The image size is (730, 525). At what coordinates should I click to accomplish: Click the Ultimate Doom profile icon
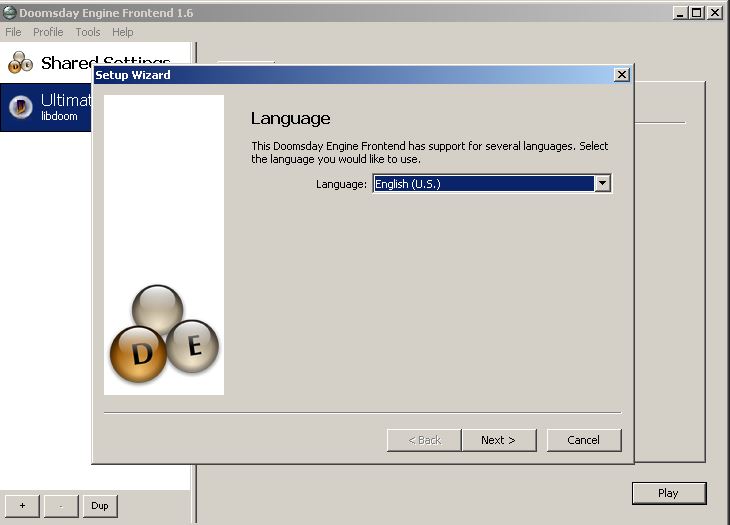(21, 107)
